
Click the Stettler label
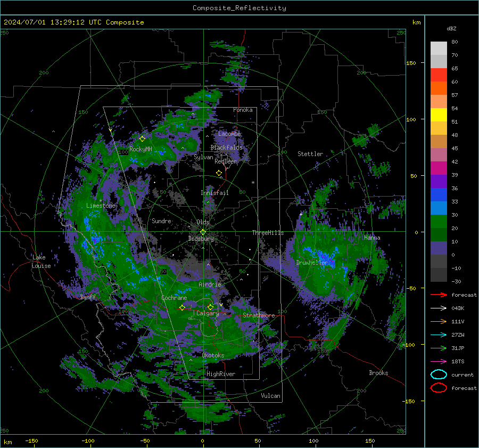coord(310,154)
